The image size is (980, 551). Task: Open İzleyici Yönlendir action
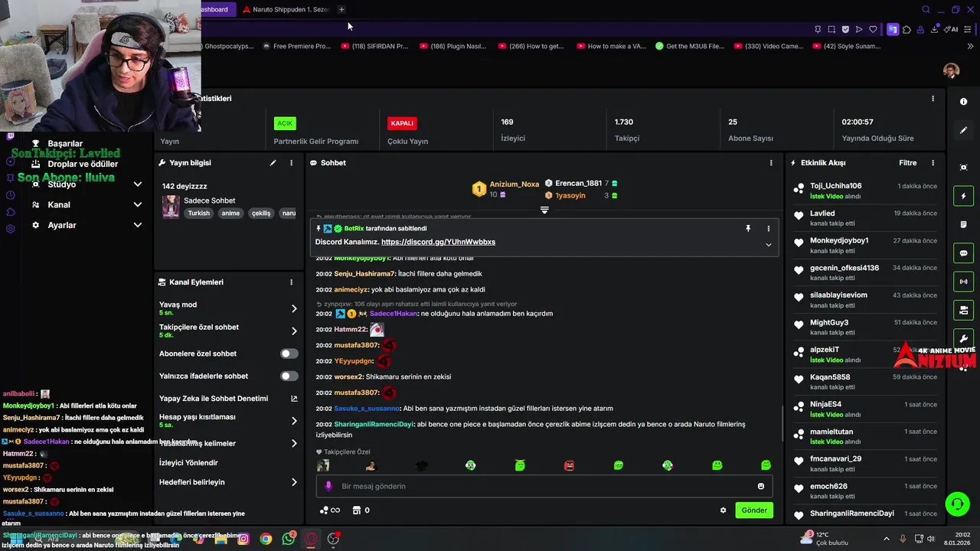(188, 463)
